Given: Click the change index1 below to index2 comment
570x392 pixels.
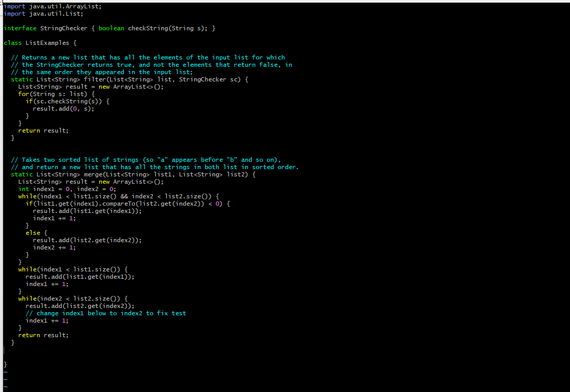Looking at the screenshot, I should click(105, 313).
